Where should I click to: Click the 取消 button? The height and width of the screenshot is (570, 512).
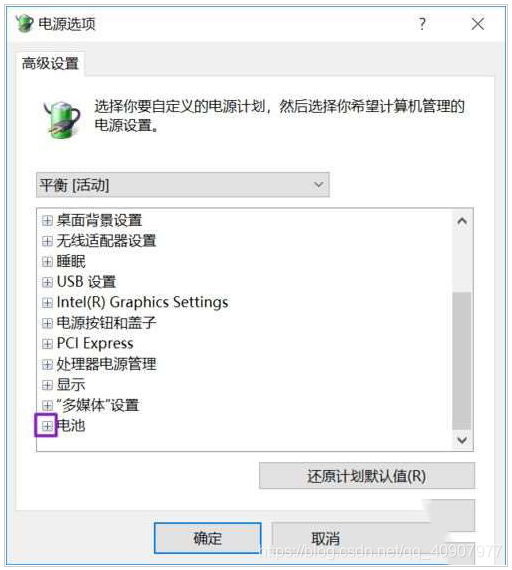point(326,538)
